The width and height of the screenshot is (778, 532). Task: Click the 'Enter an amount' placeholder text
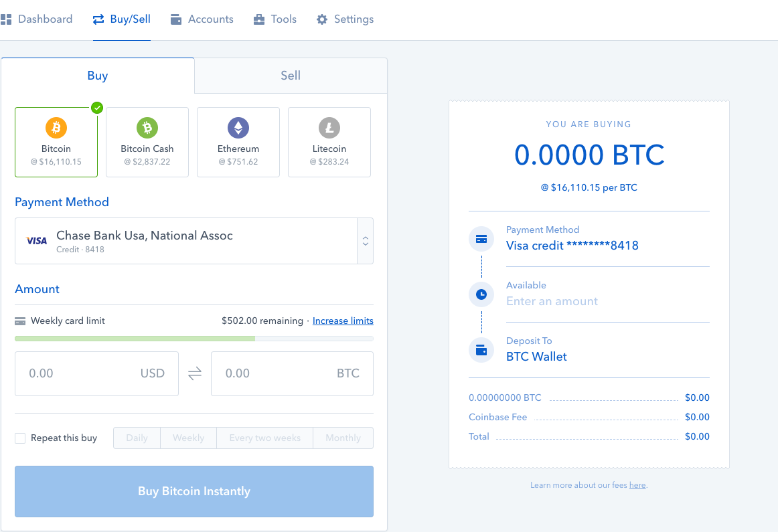click(552, 301)
